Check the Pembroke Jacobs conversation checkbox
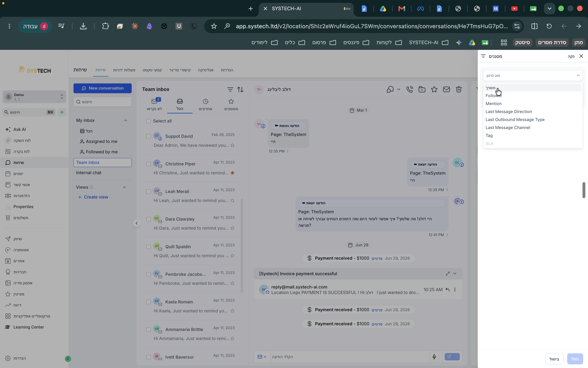 click(x=148, y=274)
